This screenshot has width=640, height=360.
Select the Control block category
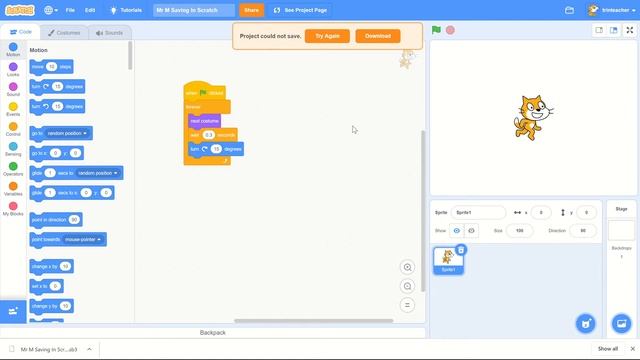click(x=13, y=129)
